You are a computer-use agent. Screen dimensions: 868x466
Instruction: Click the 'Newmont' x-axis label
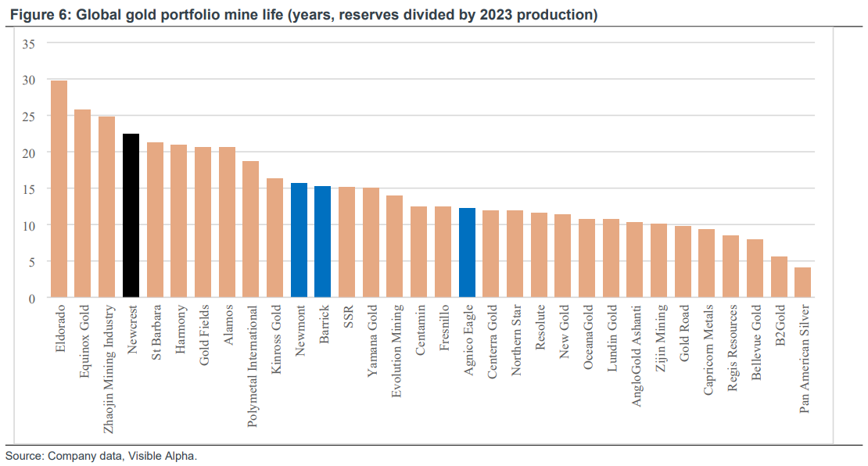[300, 330]
